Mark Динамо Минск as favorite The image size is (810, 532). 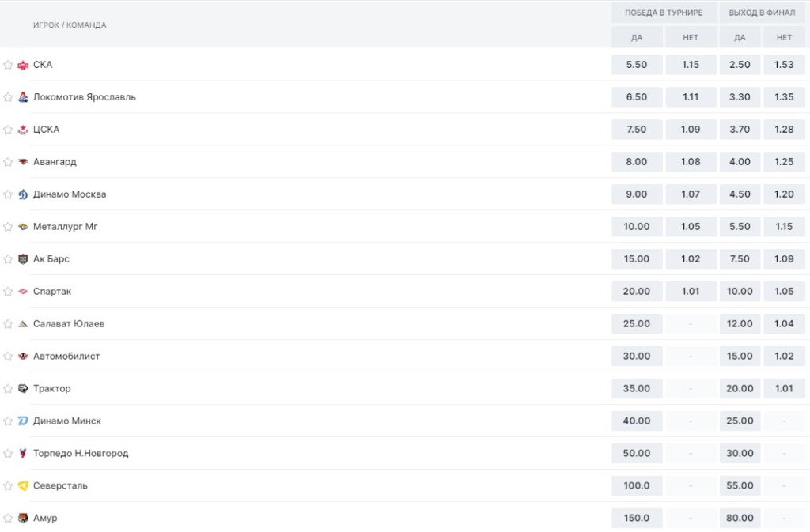point(8,421)
